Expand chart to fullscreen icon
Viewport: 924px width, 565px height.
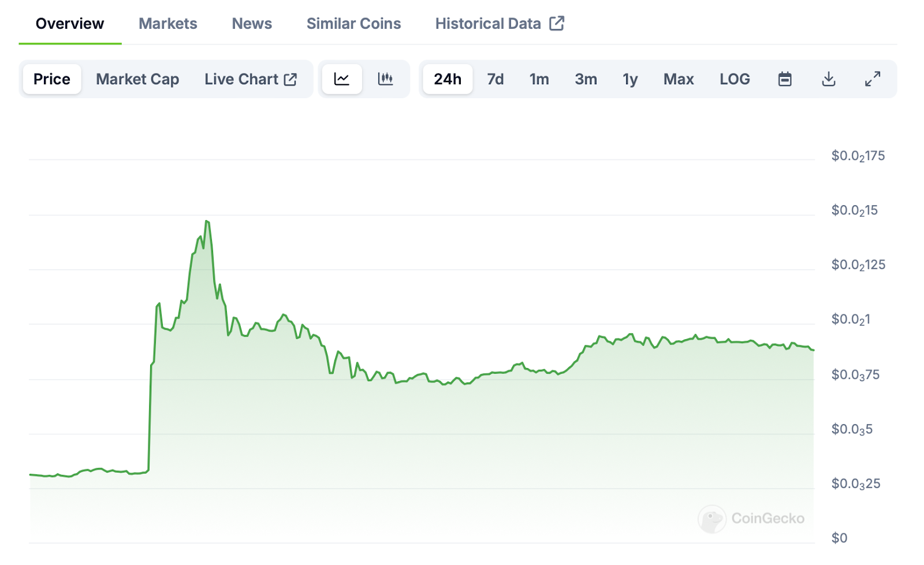(873, 79)
